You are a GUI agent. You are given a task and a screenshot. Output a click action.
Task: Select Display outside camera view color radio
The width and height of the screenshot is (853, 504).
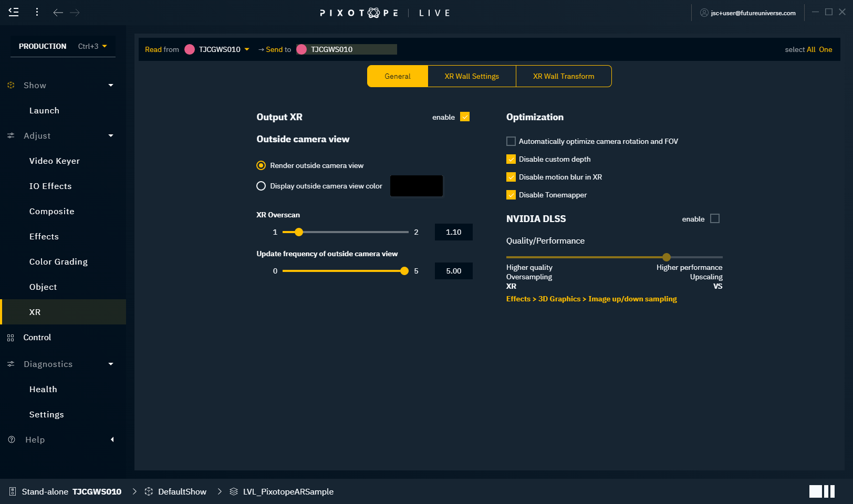click(261, 186)
